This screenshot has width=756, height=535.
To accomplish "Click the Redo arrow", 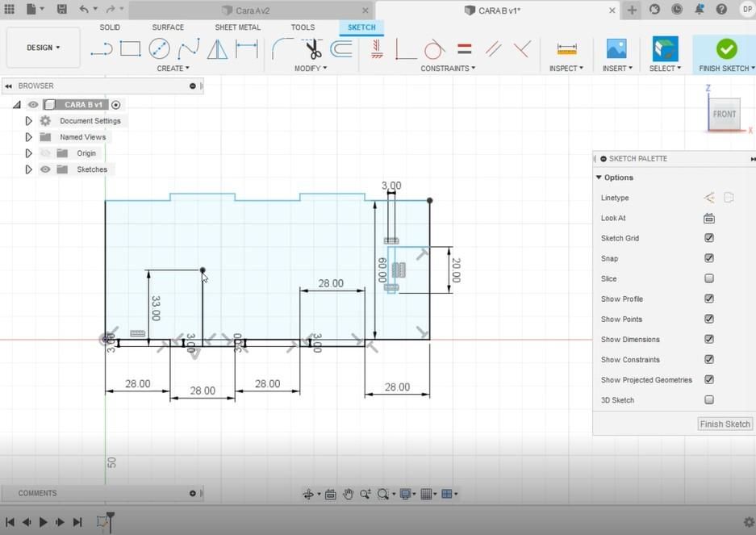I will pyautogui.click(x=111, y=9).
